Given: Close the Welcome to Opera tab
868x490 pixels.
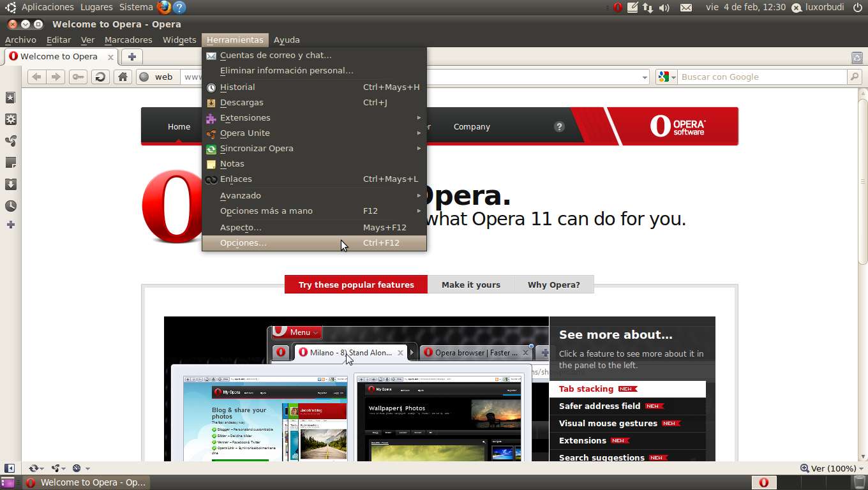Looking at the screenshot, I should tap(110, 57).
